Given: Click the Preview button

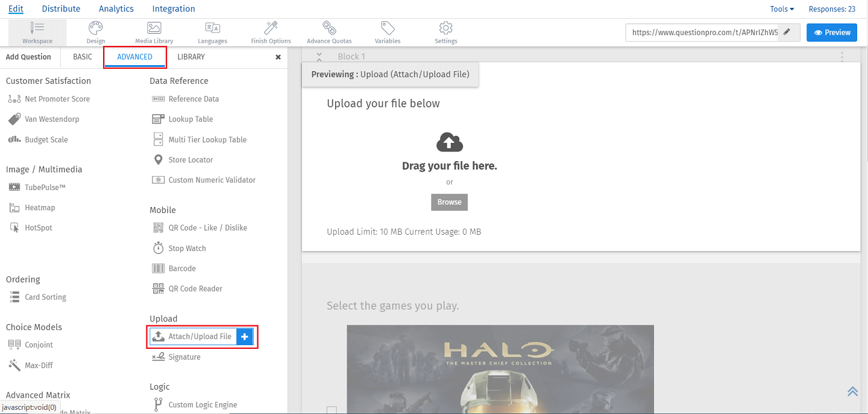Looking at the screenshot, I should pyautogui.click(x=832, y=33).
